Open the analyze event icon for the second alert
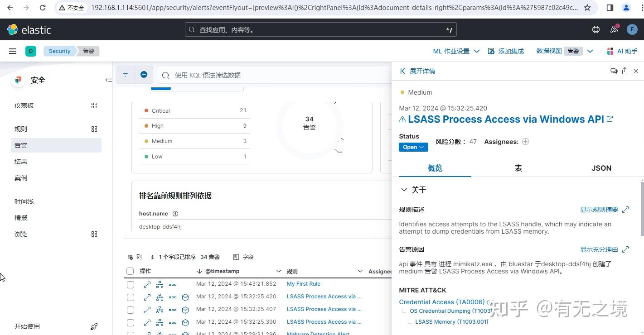Image resolution: width=644 pixels, height=335 pixels. [159, 297]
